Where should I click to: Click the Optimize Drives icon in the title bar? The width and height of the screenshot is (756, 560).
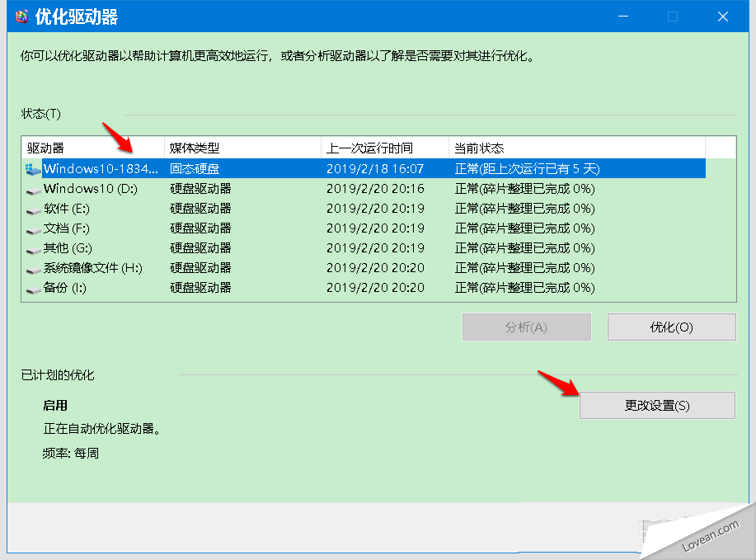23,16
